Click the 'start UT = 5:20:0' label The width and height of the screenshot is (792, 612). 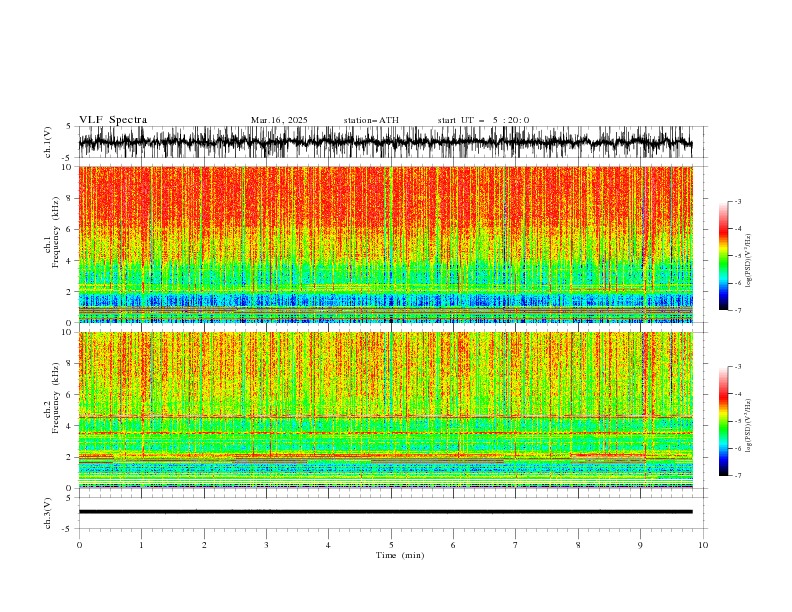click(483, 120)
